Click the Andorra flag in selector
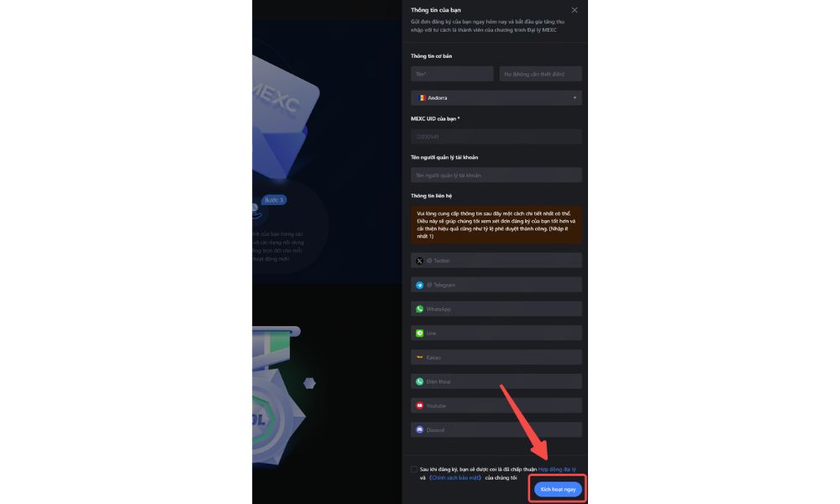This screenshot has height=504, width=840. coord(422,97)
